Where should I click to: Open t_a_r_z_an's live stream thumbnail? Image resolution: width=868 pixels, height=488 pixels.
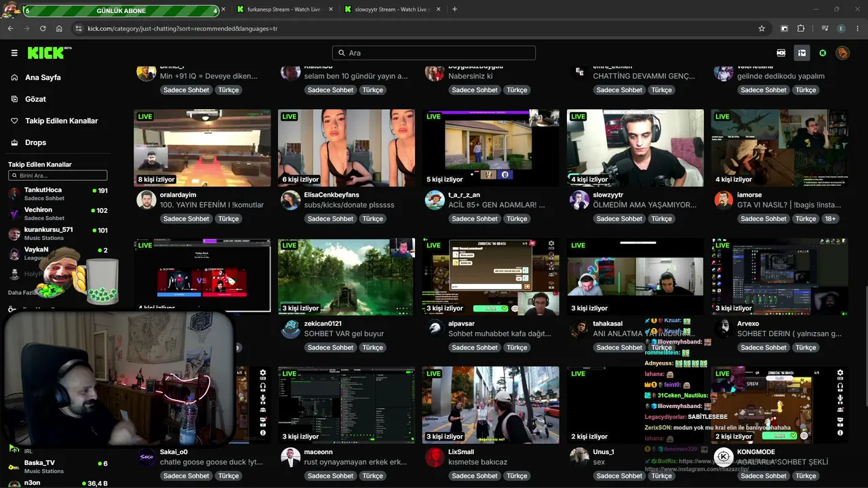point(491,148)
